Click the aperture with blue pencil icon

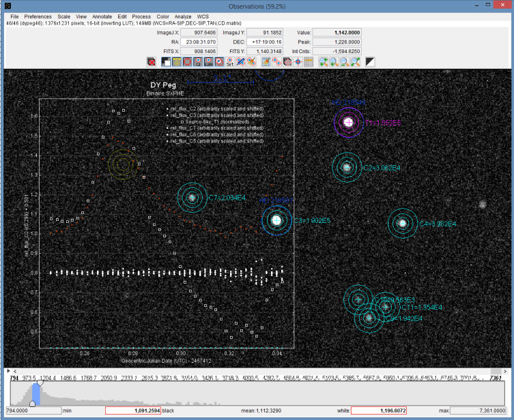pyautogui.click(x=240, y=61)
